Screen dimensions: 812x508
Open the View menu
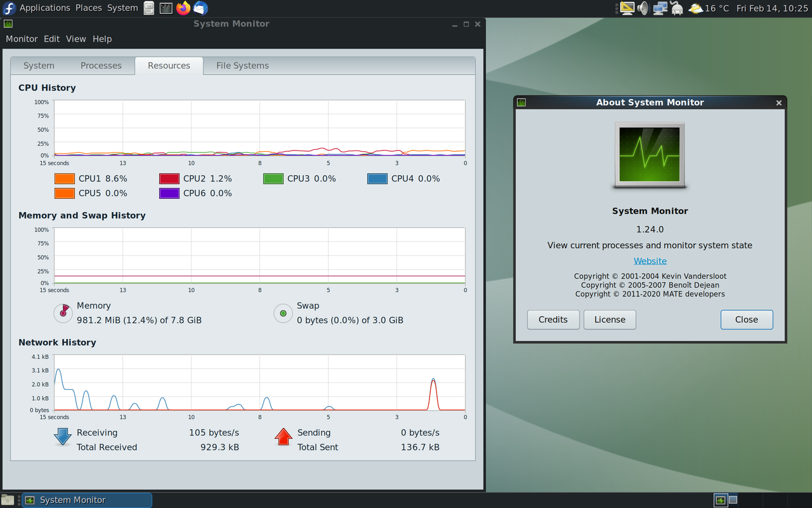75,39
